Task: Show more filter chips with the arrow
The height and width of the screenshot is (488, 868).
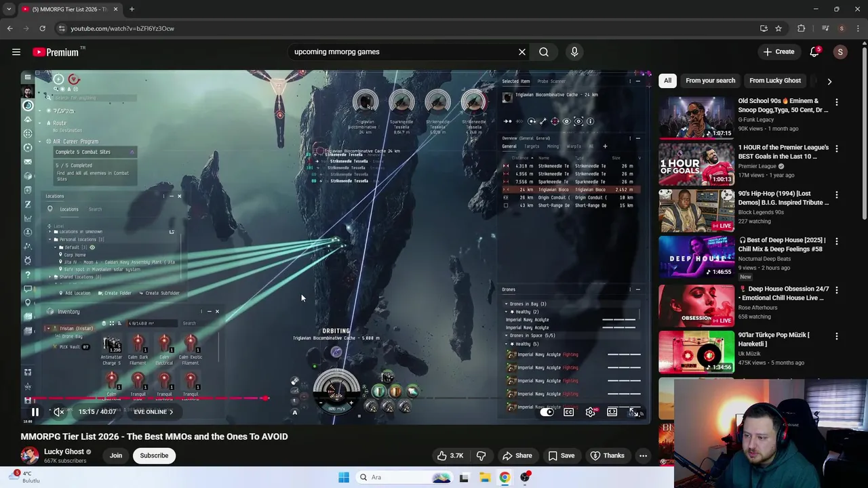Action: click(x=829, y=81)
